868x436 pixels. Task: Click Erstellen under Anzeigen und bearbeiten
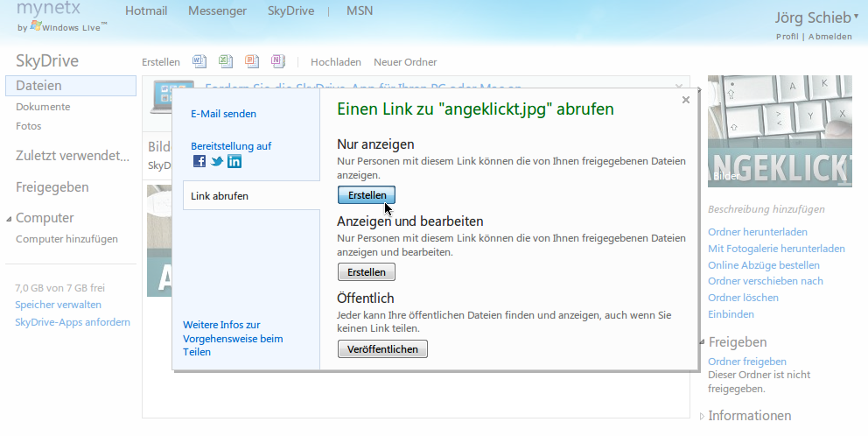(367, 272)
